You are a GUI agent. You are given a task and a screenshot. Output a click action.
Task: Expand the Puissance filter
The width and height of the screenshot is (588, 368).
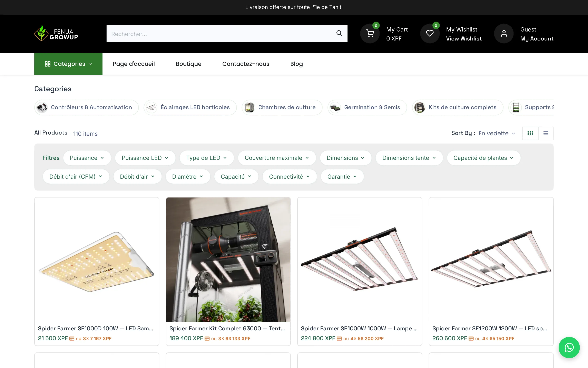click(x=87, y=158)
